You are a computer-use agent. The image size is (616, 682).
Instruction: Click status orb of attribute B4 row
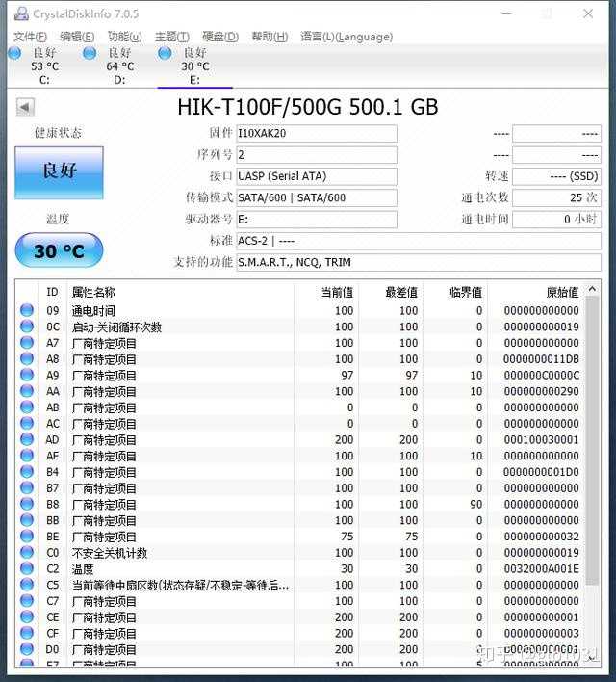tap(27, 471)
